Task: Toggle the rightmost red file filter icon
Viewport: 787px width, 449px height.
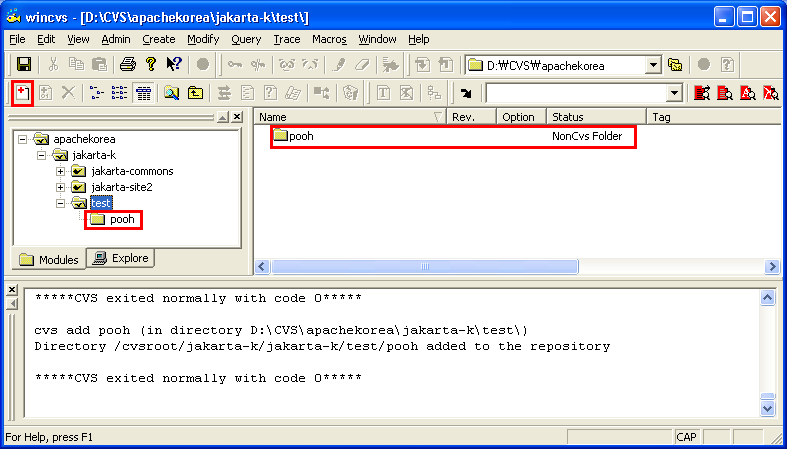Action: coord(770,93)
